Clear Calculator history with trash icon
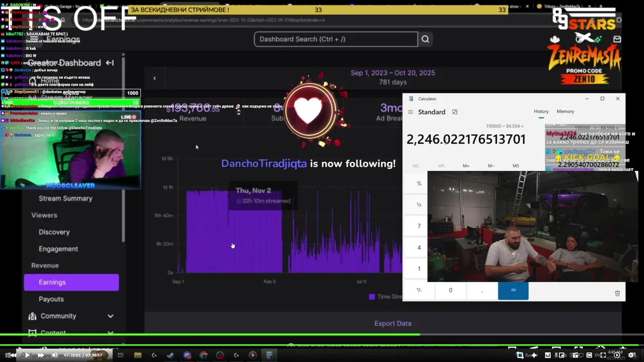644x362 pixels. [x=617, y=293]
